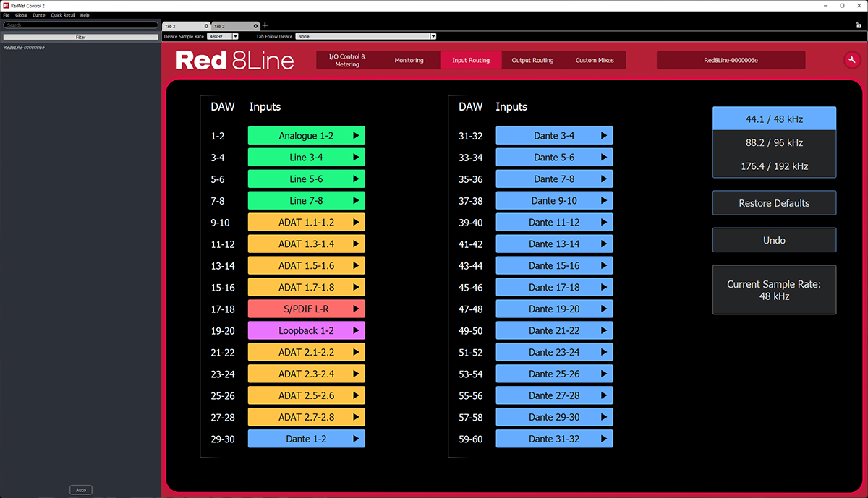Open the Dante menu
Image resolution: width=868 pixels, height=498 pixels.
coord(39,15)
